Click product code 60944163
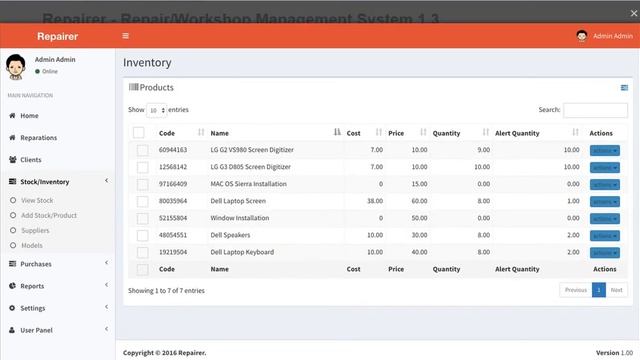The width and height of the screenshot is (640, 360). pyautogui.click(x=173, y=150)
